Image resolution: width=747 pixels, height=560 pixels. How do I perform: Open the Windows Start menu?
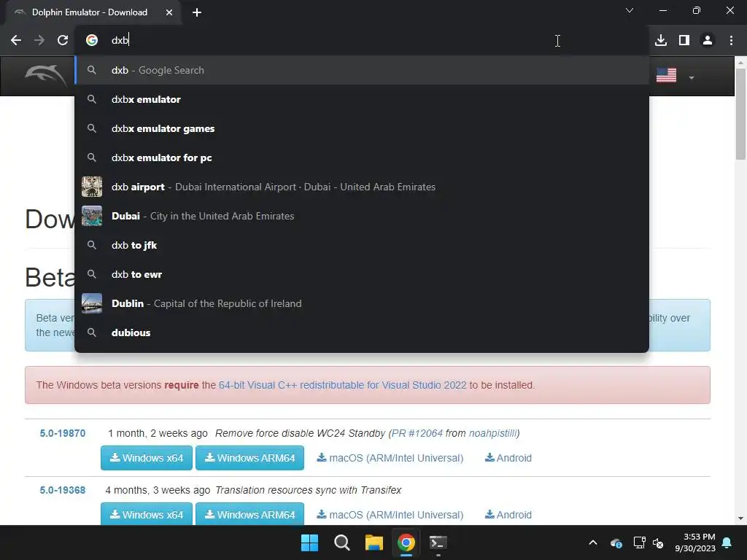309,542
